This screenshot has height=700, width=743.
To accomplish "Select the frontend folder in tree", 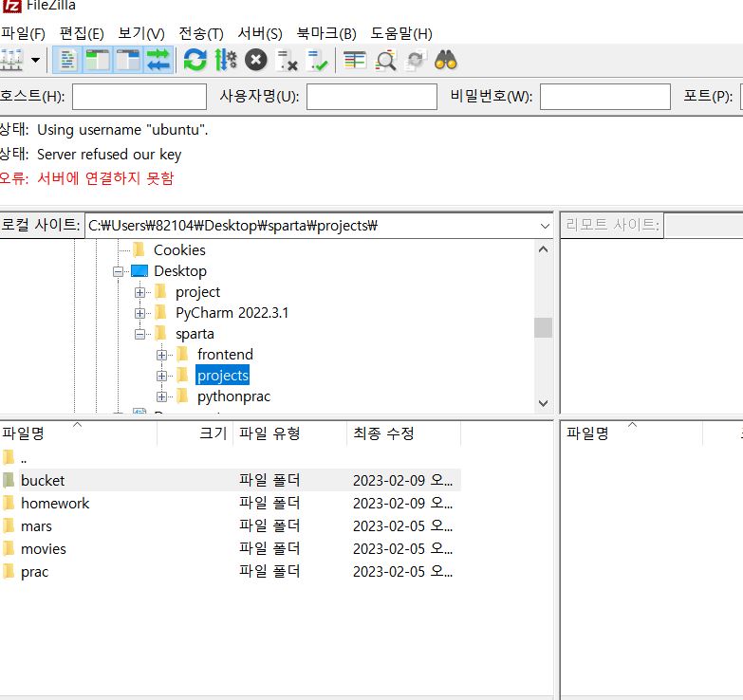I will [x=225, y=355].
